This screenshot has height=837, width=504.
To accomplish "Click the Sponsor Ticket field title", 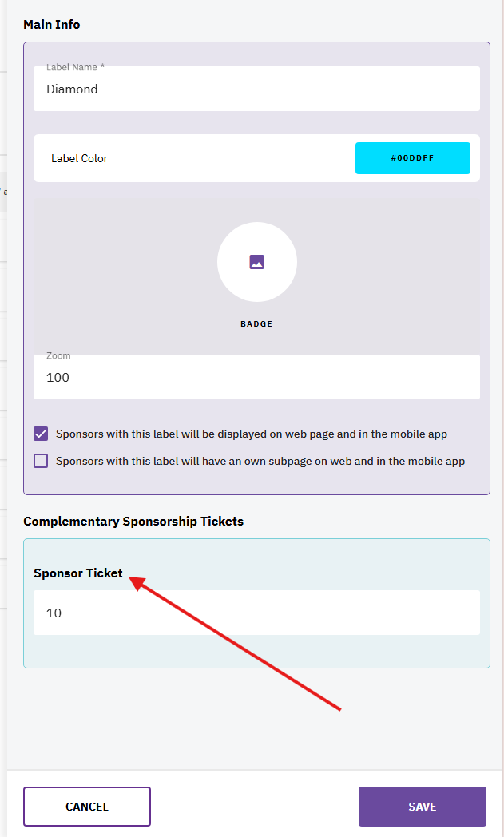I will click(x=78, y=573).
